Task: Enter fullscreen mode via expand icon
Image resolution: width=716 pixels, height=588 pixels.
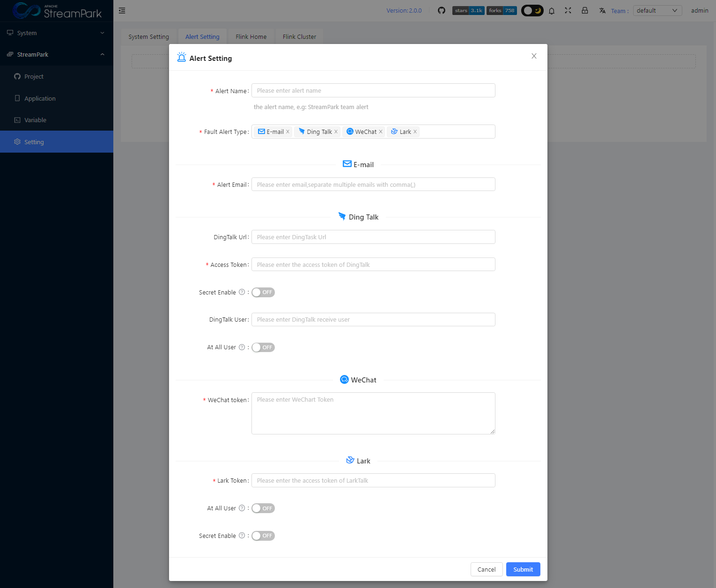Action: pos(568,10)
